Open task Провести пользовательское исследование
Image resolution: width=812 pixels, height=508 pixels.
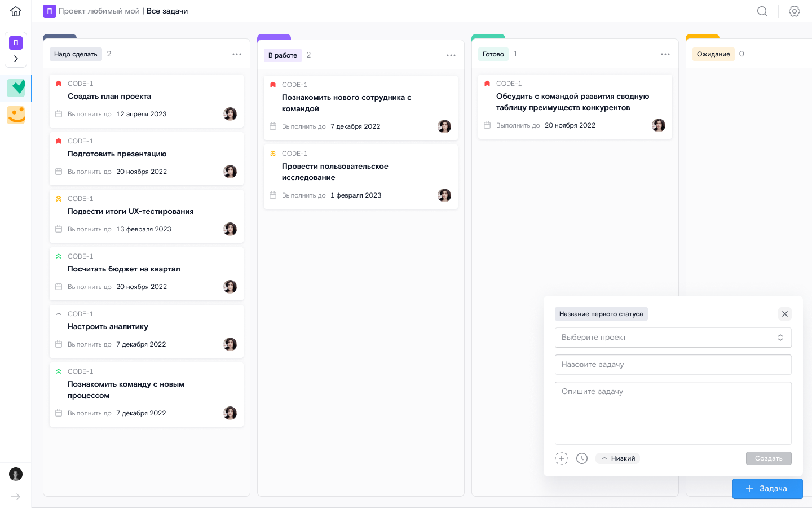pyautogui.click(x=361, y=177)
